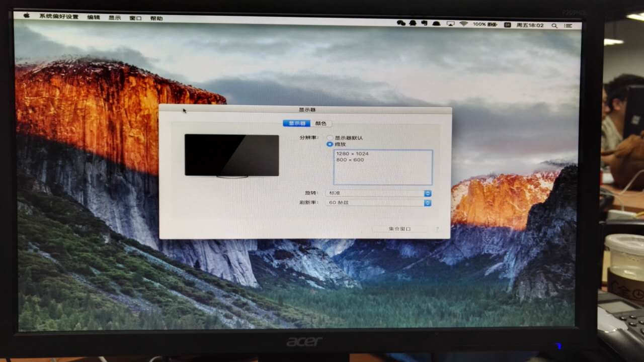Show the battery status at 100%

[x=486, y=25]
